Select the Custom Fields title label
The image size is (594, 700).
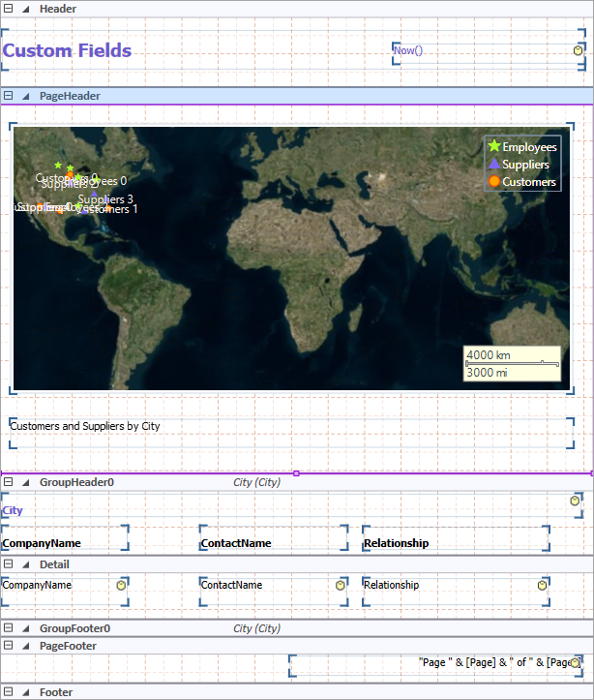point(68,51)
